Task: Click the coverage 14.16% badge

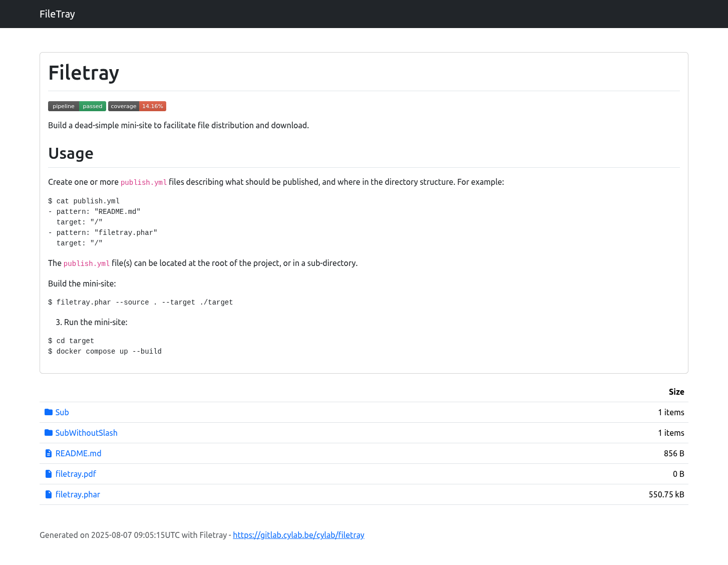Action: [137, 106]
